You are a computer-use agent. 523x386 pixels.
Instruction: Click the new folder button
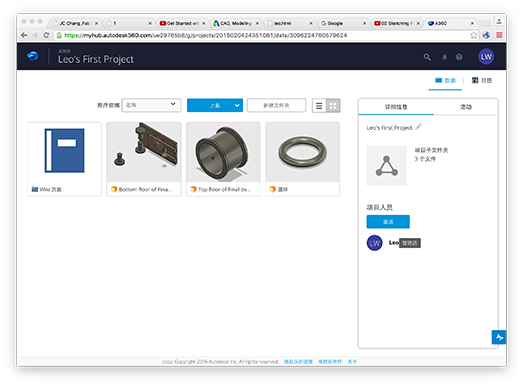point(276,105)
